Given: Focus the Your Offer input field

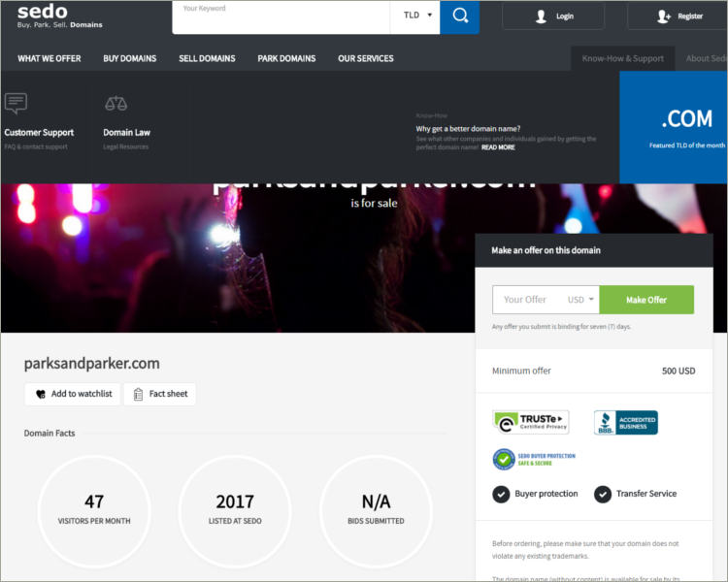Looking at the screenshot, I should pyautogui.click(x=528, y=300).
